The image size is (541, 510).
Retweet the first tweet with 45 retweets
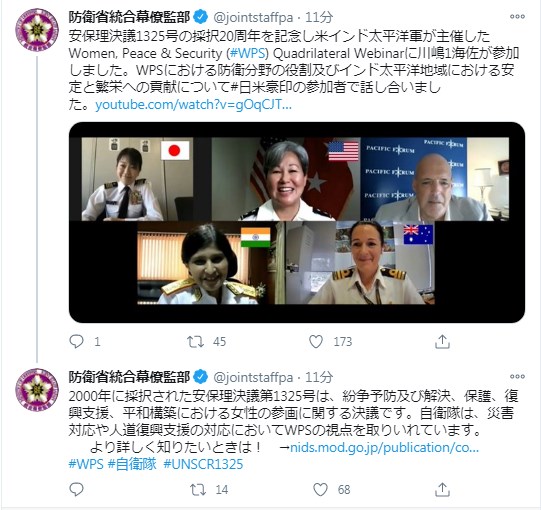coord(195,342)
